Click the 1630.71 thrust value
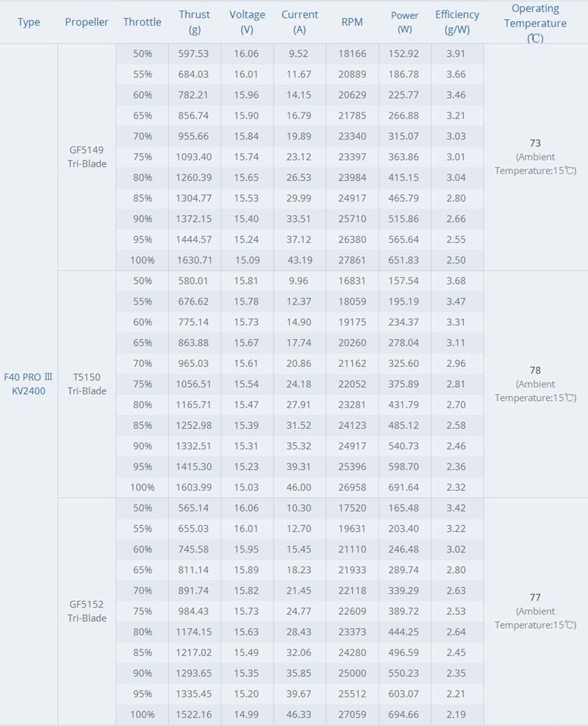588x726 pixels. (195, 260)
